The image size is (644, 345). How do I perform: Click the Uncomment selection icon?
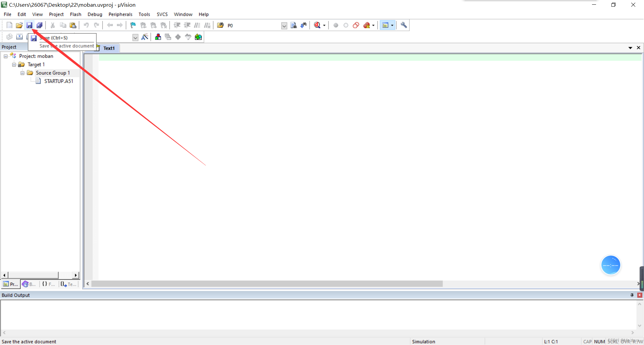click(x=207, y=25)
